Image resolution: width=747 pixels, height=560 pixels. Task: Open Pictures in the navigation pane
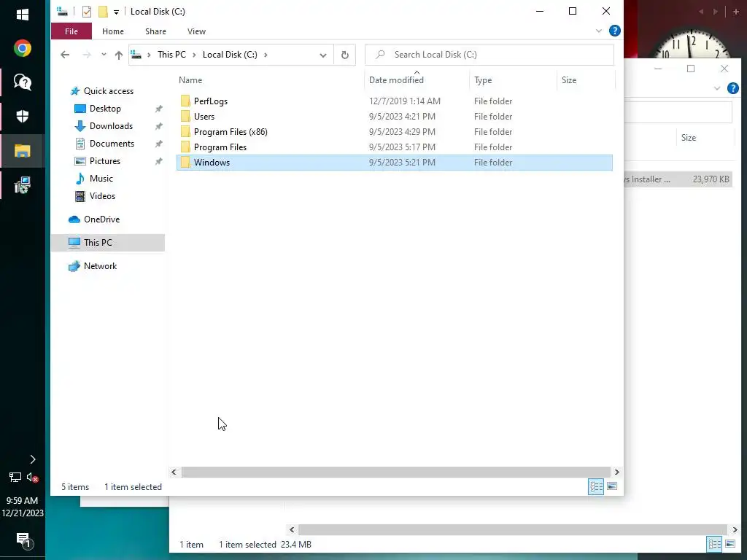105,161
